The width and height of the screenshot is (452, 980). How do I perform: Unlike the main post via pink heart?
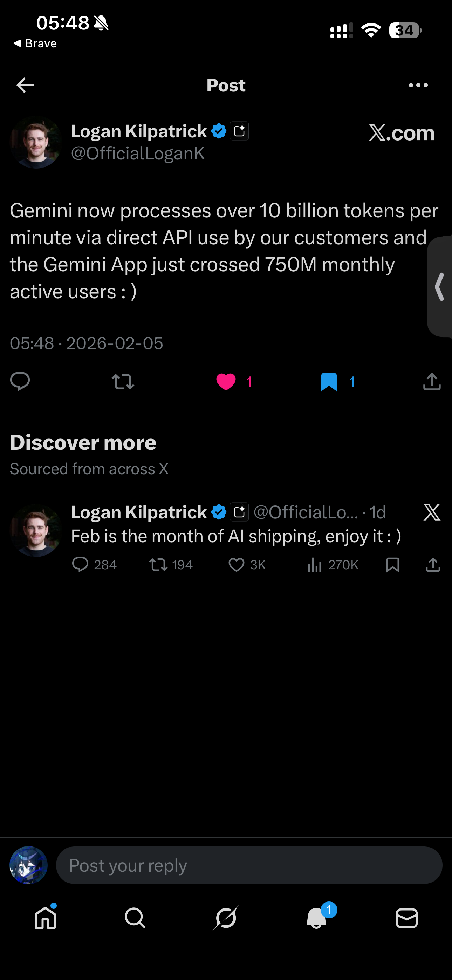(226, 382)
